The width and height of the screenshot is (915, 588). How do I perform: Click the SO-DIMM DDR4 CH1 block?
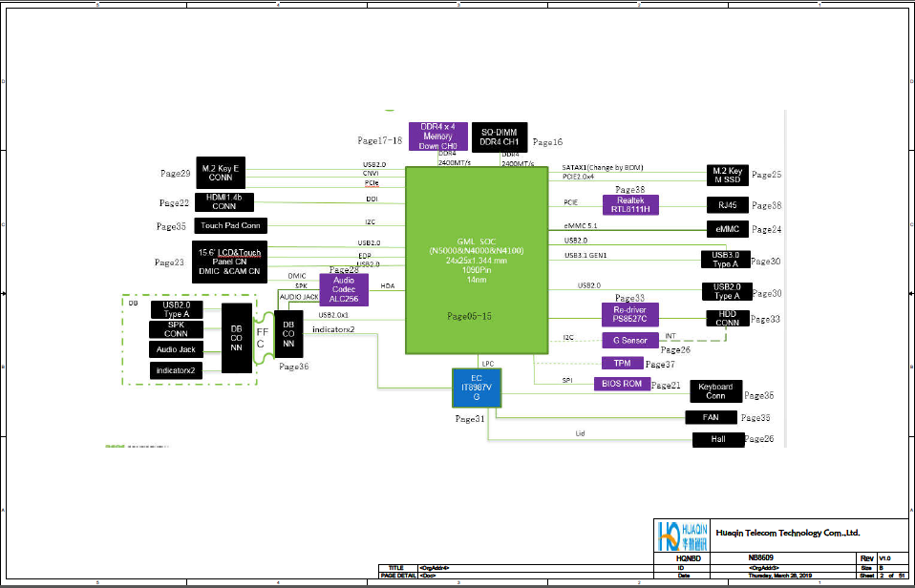(500, 137)
